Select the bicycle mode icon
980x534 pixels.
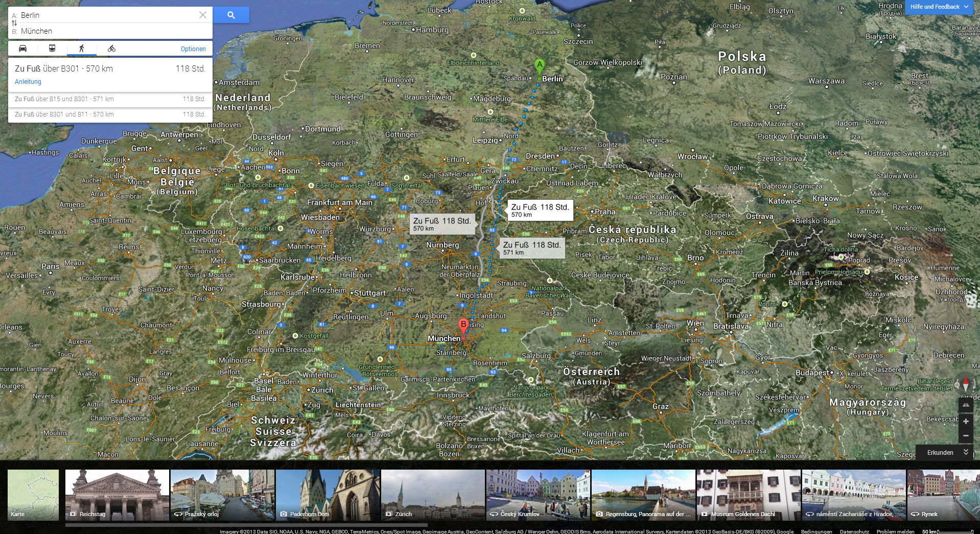[111, 49]
